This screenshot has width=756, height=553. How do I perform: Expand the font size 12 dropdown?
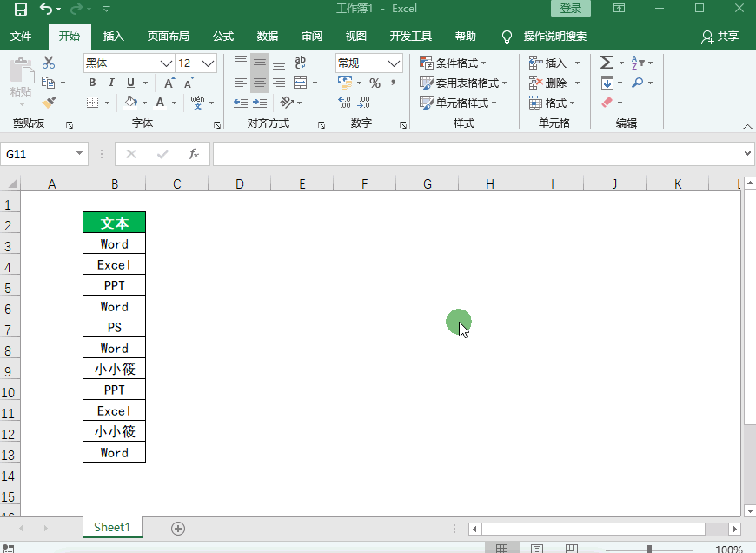coord(208,63)
